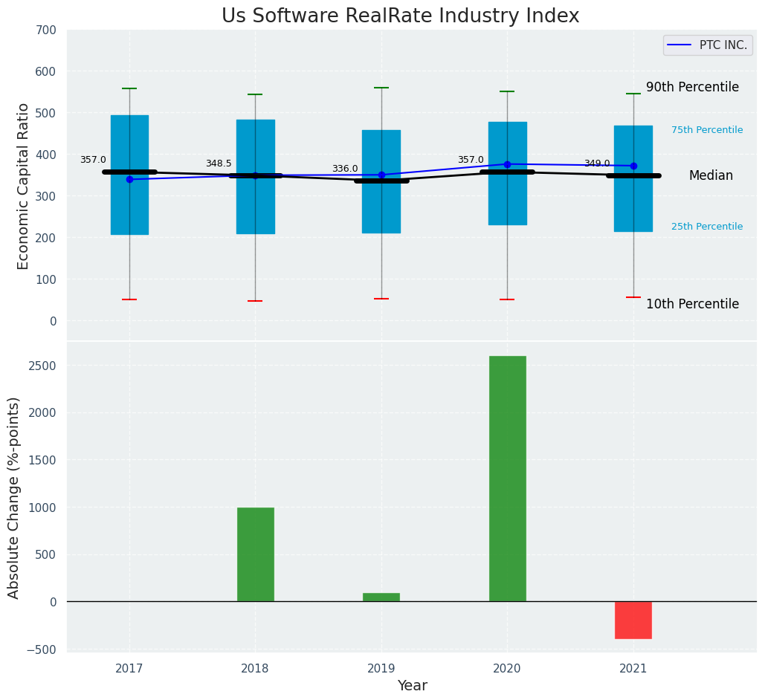Click the 2018 blue percentile box
This screenshot has height=700, width=765.
pos(256,177)
